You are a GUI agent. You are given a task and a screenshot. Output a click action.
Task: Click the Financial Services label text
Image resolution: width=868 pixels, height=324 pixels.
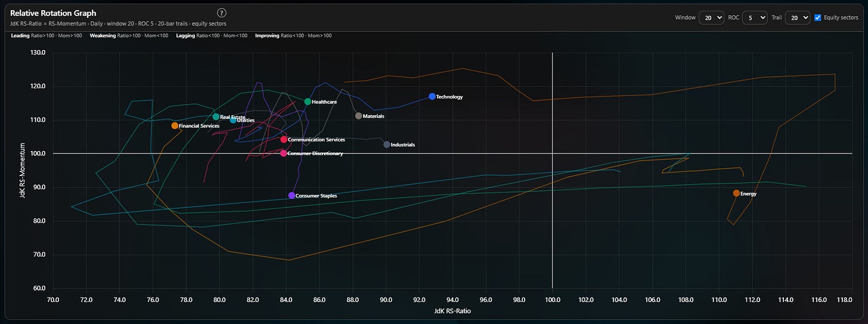199,126
